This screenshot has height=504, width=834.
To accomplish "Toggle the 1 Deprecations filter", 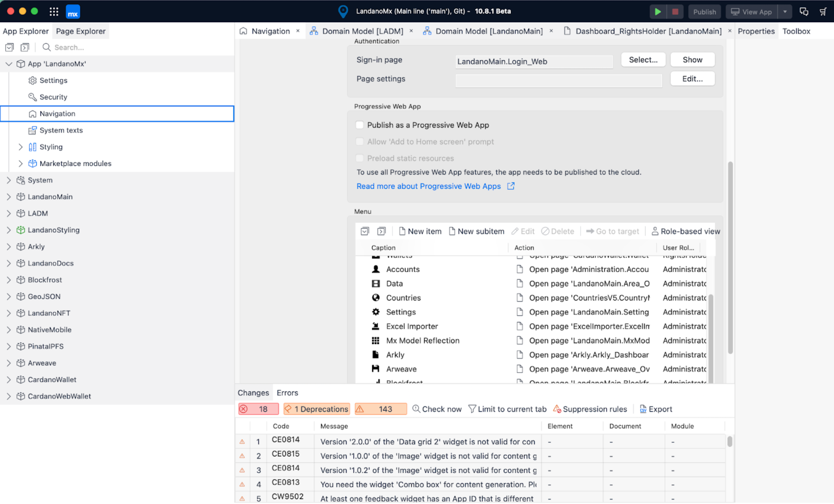I will (x=316, y=409).
